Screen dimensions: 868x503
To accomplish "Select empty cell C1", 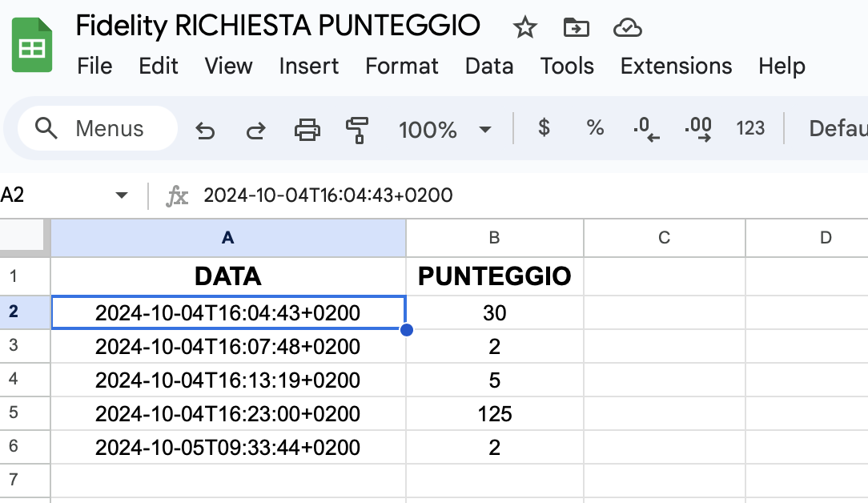I will click(x=665, y=276).
